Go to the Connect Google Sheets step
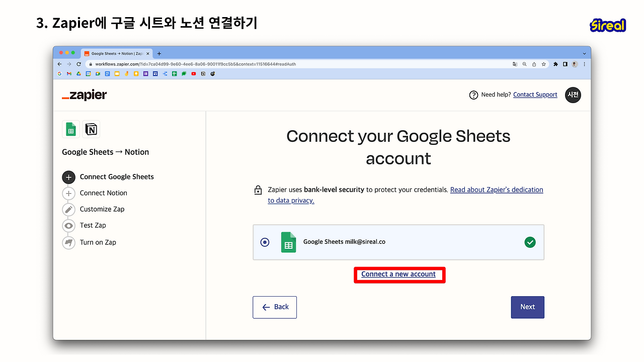644x362 pixels. click(x=108, y=177)
